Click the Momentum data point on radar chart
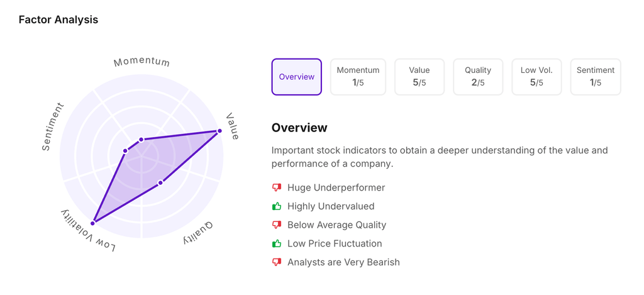 point(142,139)
